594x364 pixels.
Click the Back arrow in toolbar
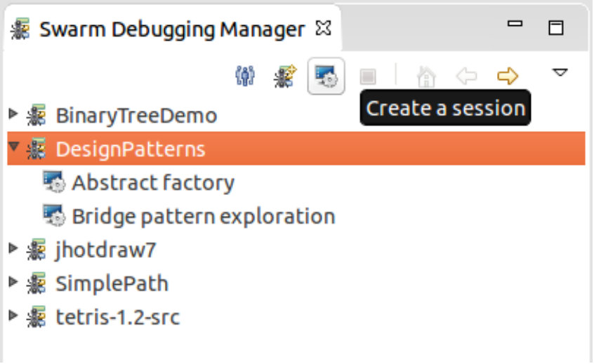(466, 76)
